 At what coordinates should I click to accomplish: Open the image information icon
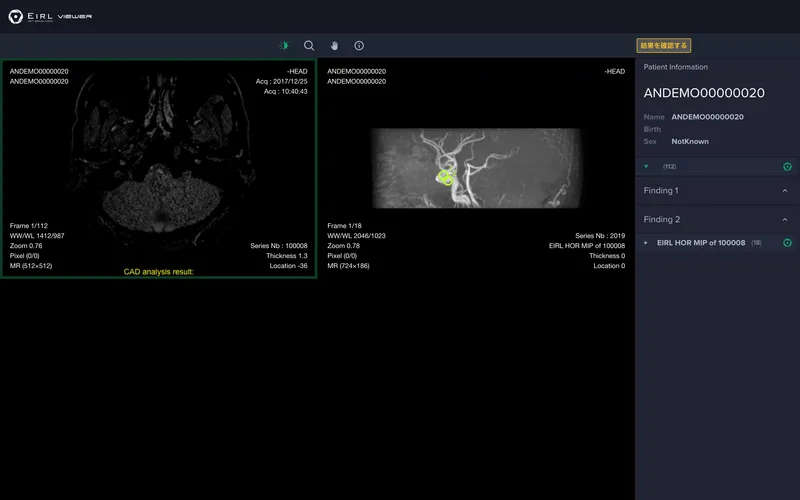(x=359, y=46)
